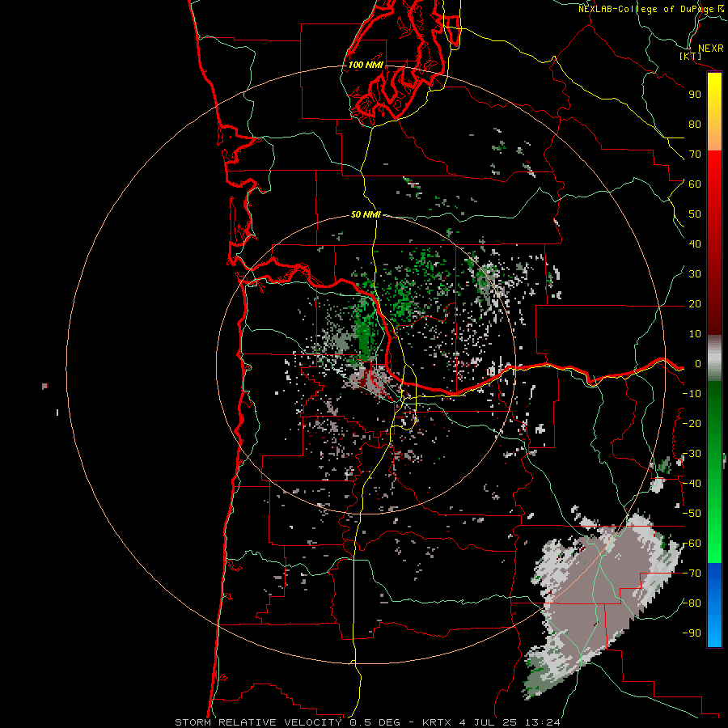
Task: Click the -90 knot scale label
Action: coord(692,633)
